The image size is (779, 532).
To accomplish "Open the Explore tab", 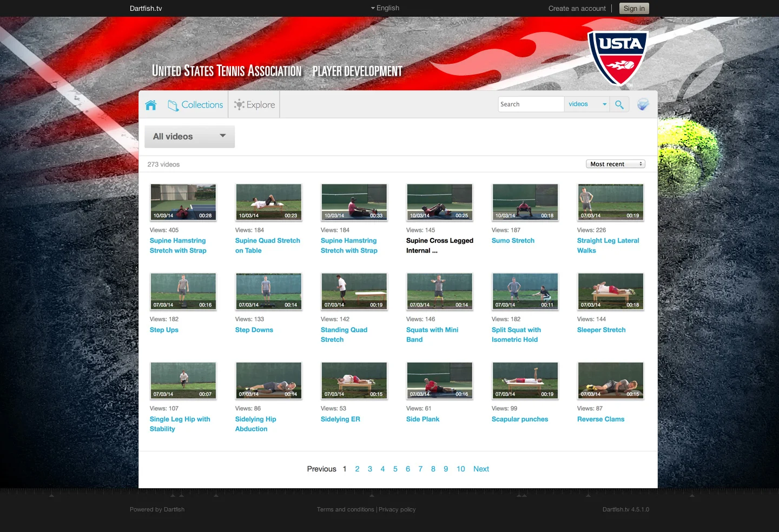I will [x=254, y=105].
